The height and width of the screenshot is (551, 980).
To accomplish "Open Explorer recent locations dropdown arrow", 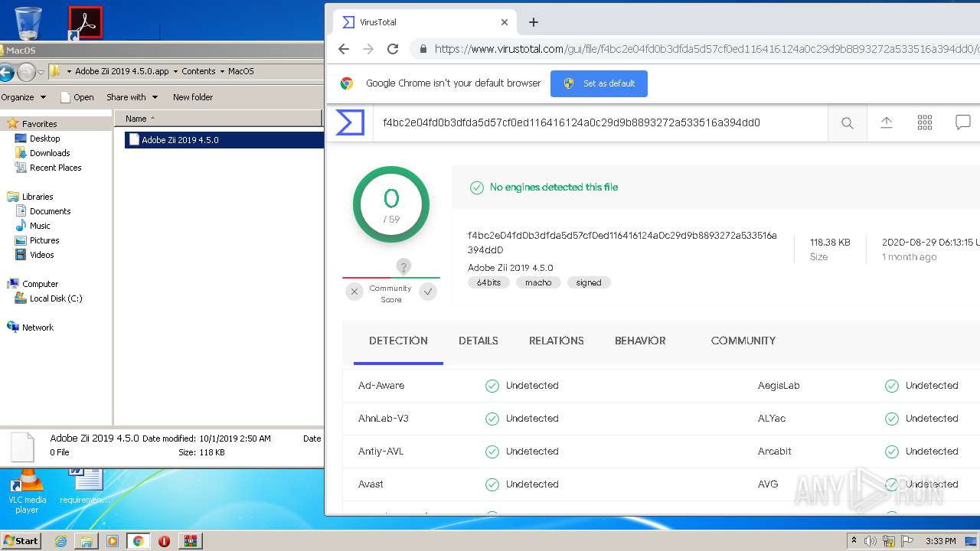I will point(41,72).
